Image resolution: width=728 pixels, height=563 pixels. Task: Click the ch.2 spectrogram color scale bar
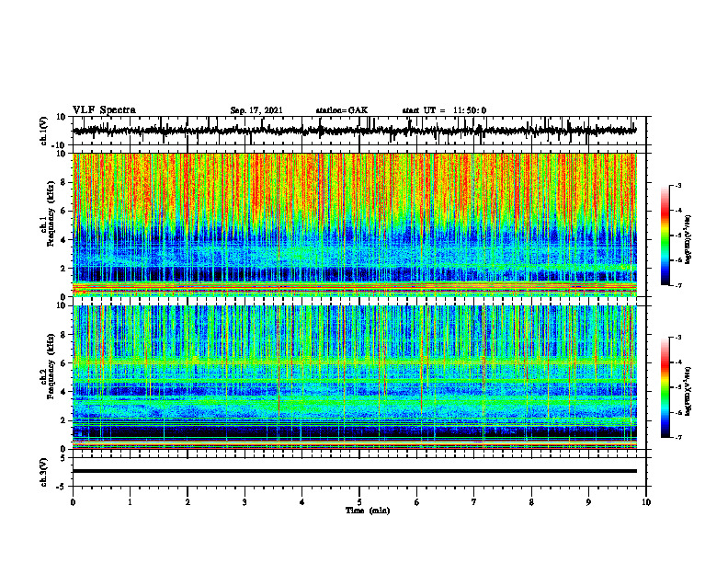[665, 387]
